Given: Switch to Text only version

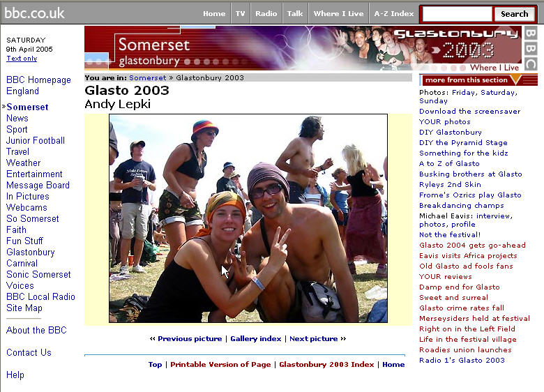Looking at the screenshot, I should pos(22,59).
